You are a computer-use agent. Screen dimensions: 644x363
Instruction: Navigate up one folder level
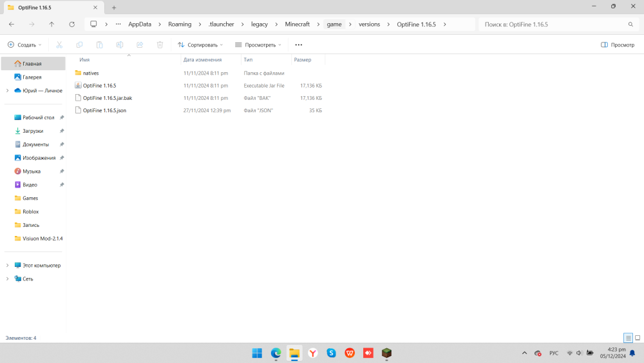tap(52, 25)
